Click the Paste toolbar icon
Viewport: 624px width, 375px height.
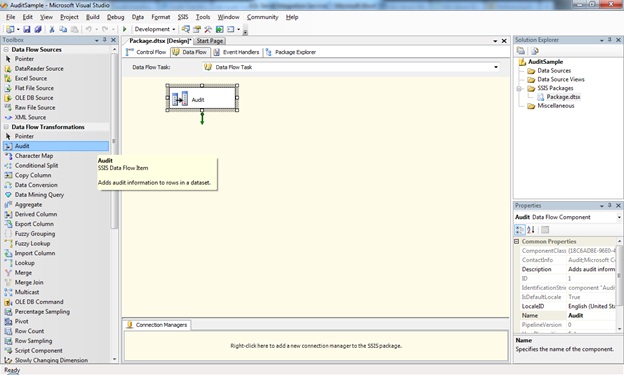74,29
